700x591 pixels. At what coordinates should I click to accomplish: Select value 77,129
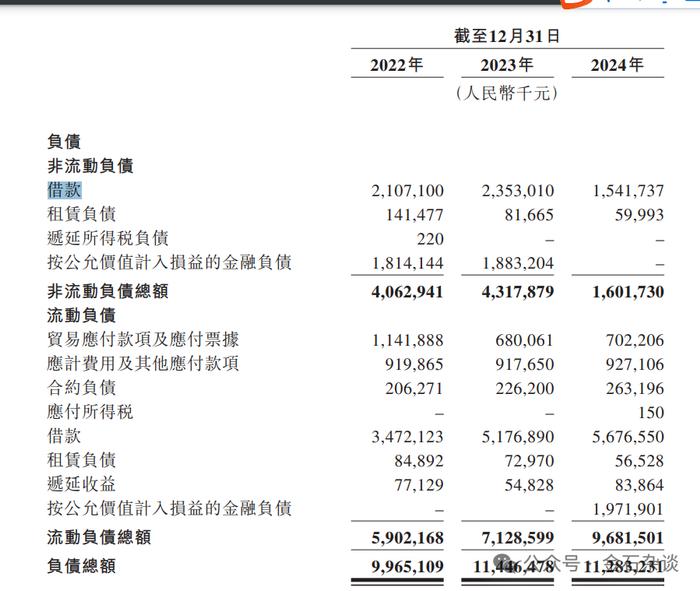coord(419,485)
